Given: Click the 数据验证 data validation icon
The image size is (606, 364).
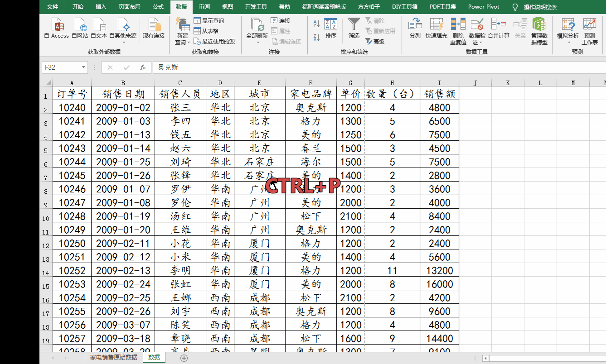Looking at the screenshot, I should (x=477, y=24).
